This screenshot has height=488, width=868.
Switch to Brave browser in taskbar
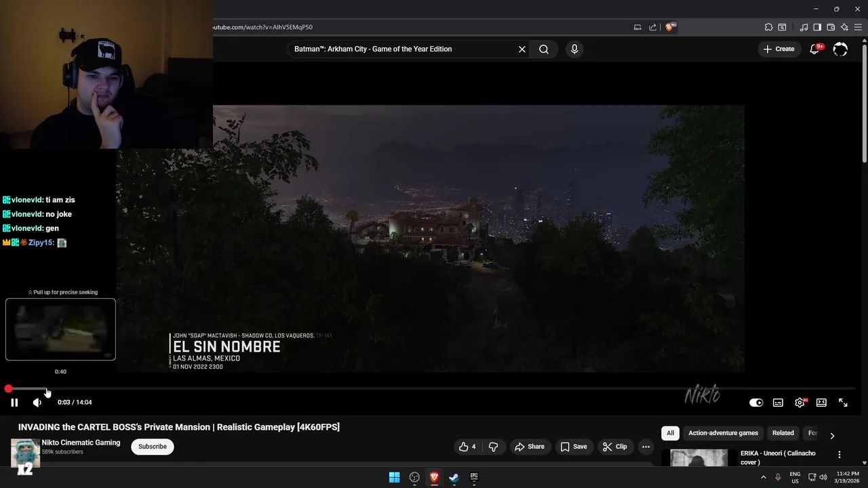(x=434, y=477)
